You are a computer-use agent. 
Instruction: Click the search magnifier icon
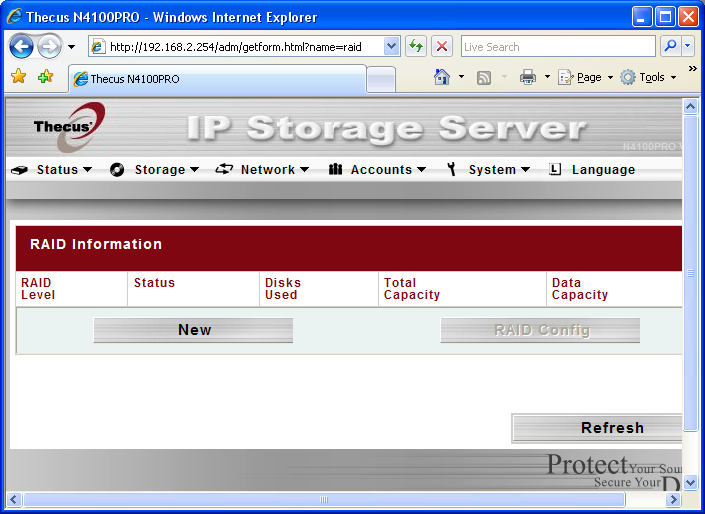point(670,46)
